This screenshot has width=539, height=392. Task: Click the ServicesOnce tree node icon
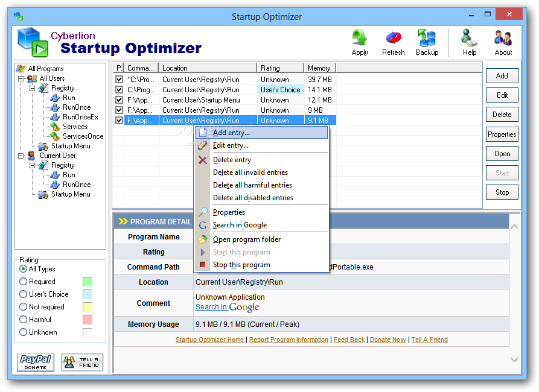(55, 136)
